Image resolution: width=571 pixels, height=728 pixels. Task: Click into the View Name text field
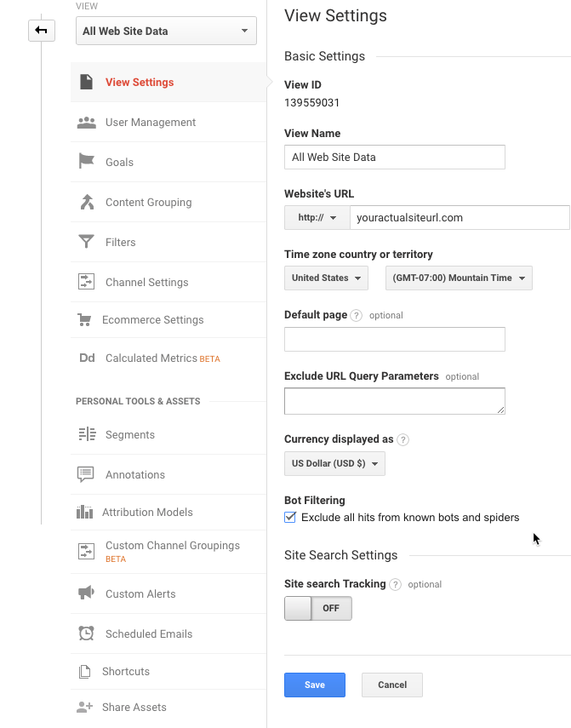click(x=394, y=158)
